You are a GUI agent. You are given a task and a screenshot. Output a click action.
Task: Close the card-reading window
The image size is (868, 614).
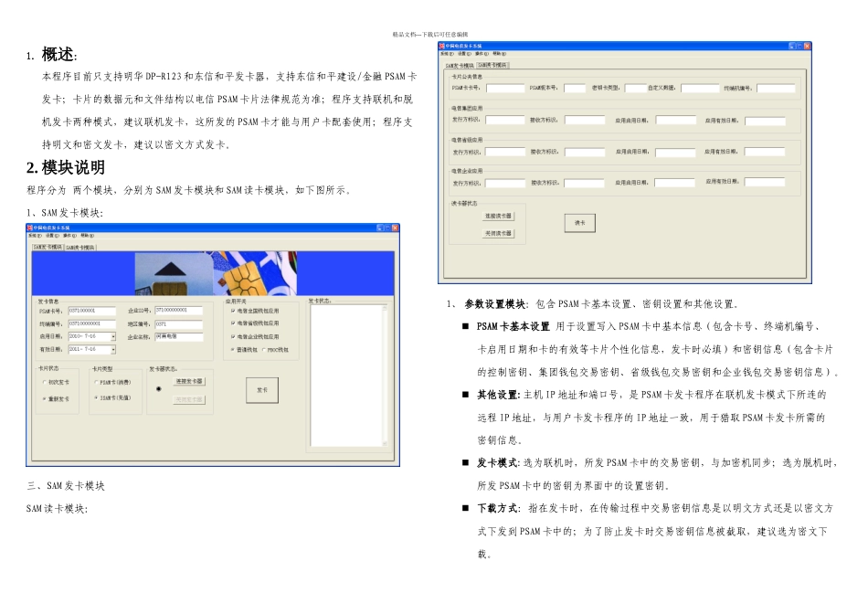(807, 46)
